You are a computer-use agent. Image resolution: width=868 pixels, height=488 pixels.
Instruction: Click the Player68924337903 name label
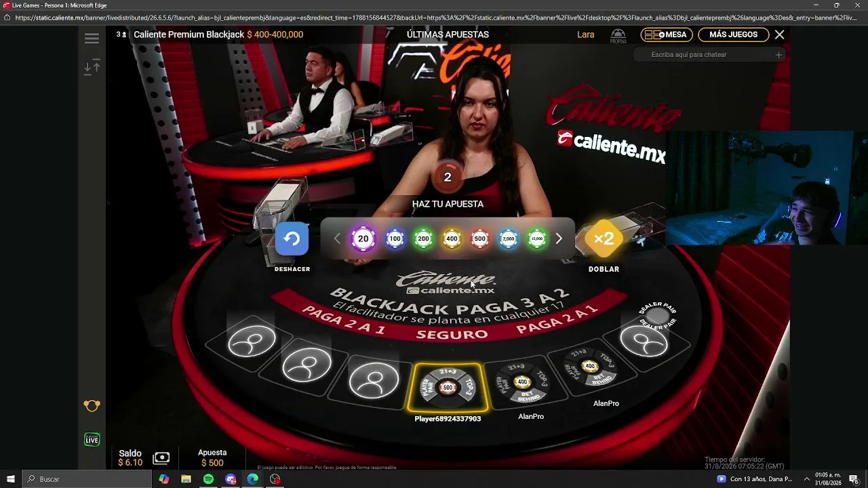[448, 419]
